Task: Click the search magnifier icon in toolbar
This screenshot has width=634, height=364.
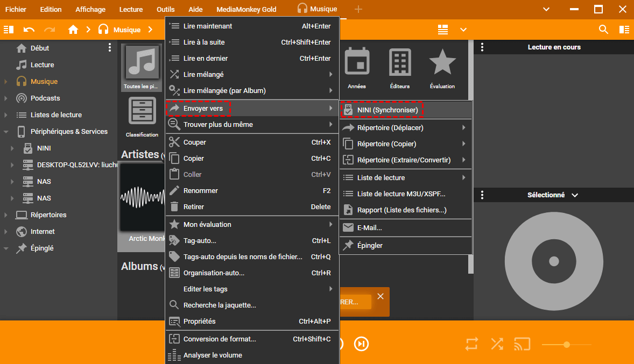Action: [x=603, y=30]
